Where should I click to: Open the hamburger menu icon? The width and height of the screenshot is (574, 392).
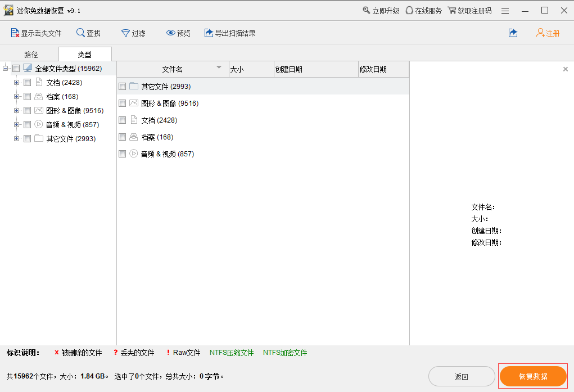(x=505, y=11)
